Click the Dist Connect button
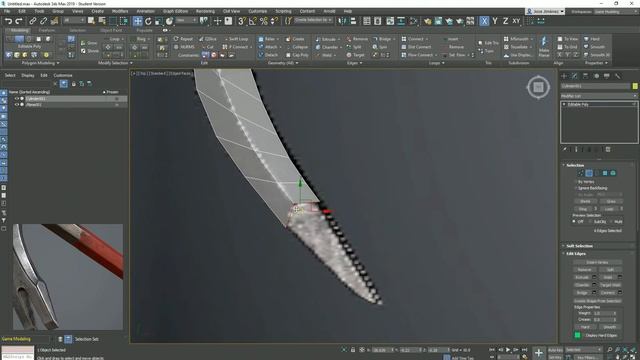The image size is (640, 360). coord(416,47)
